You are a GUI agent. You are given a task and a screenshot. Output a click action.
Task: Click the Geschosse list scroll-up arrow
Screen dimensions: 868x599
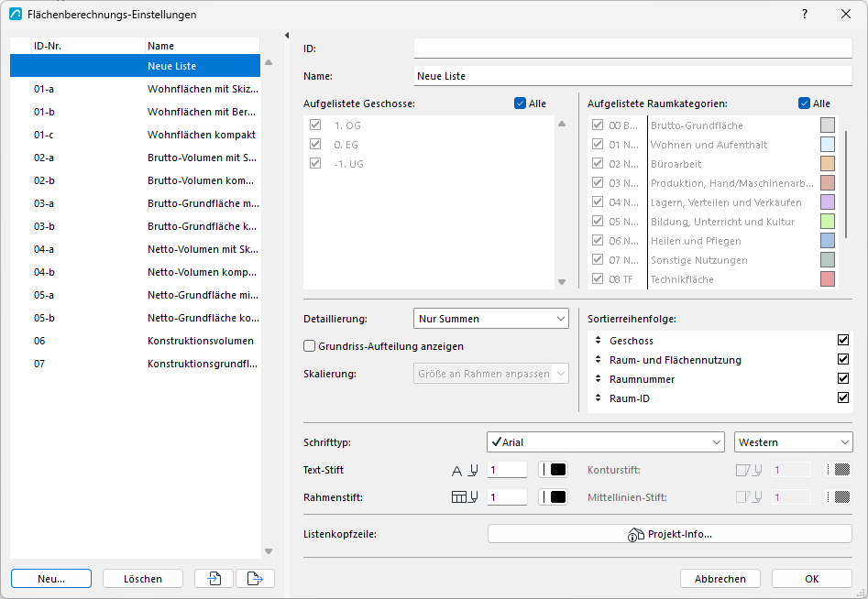[562, 124]
